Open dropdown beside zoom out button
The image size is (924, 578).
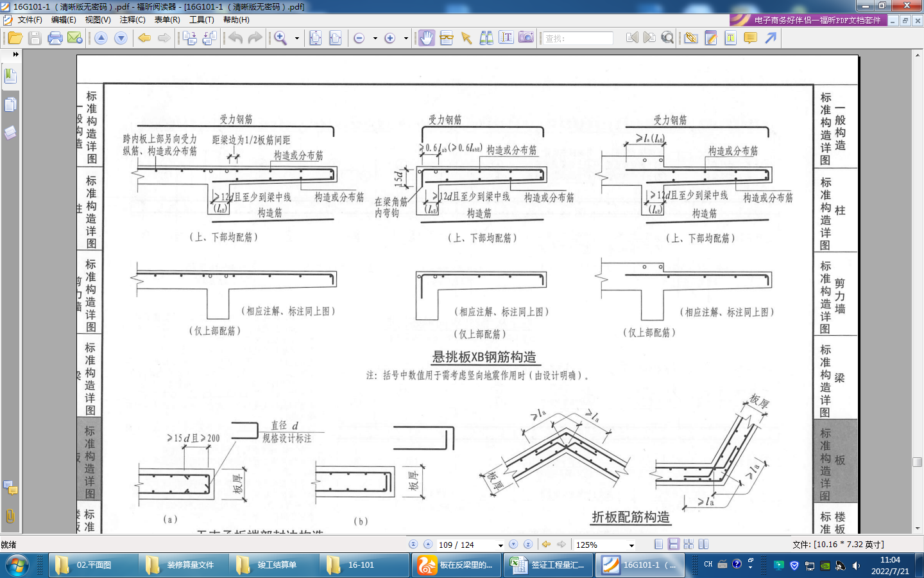[x=375, y=39]
